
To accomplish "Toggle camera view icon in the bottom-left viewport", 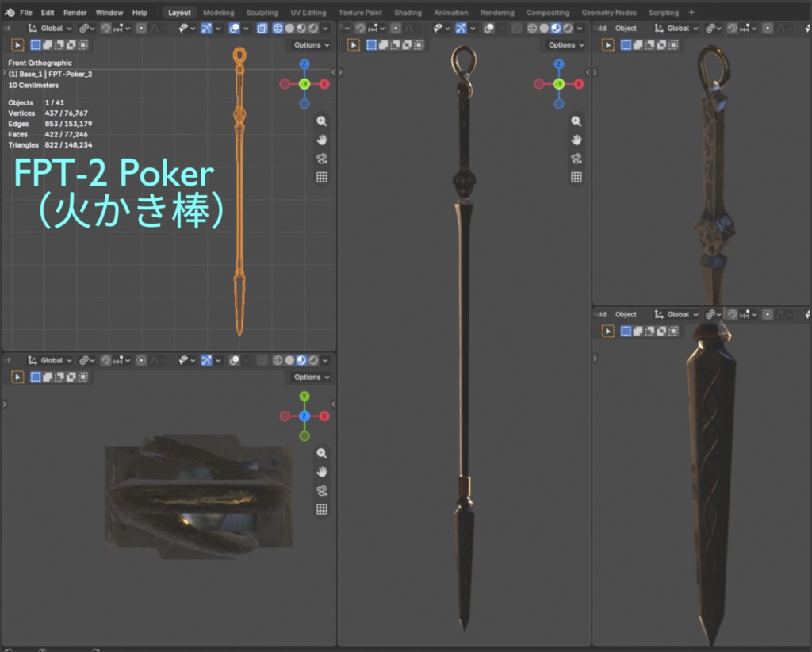I will pyautogui.click(x=322, y=490).
